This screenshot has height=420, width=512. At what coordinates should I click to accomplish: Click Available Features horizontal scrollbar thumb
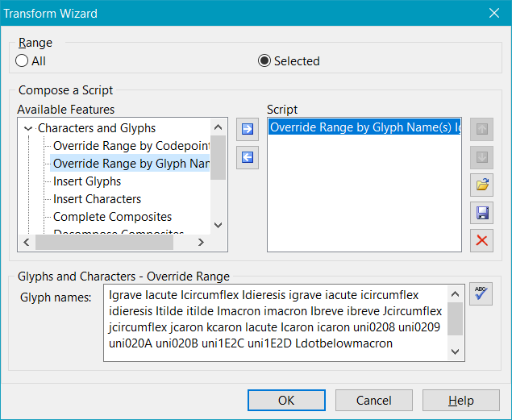pyautogui.click(x=104, y=243)
